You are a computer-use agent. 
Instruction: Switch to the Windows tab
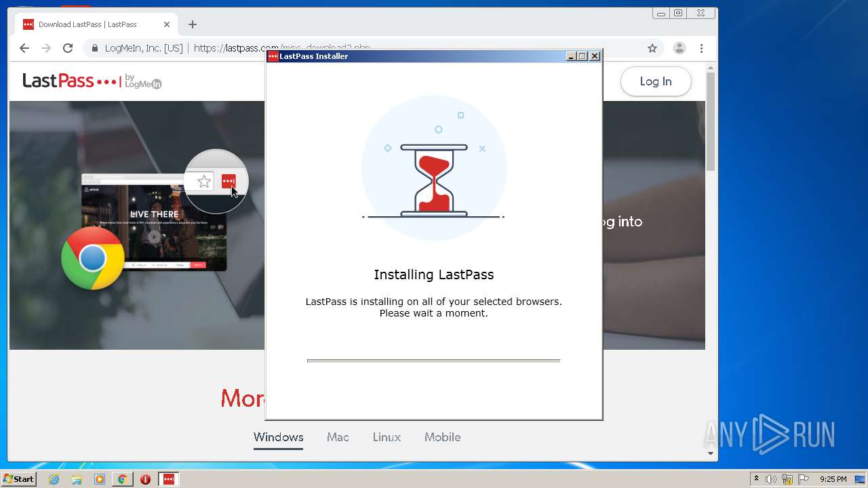pyautogui.click(x=279, y=437)
